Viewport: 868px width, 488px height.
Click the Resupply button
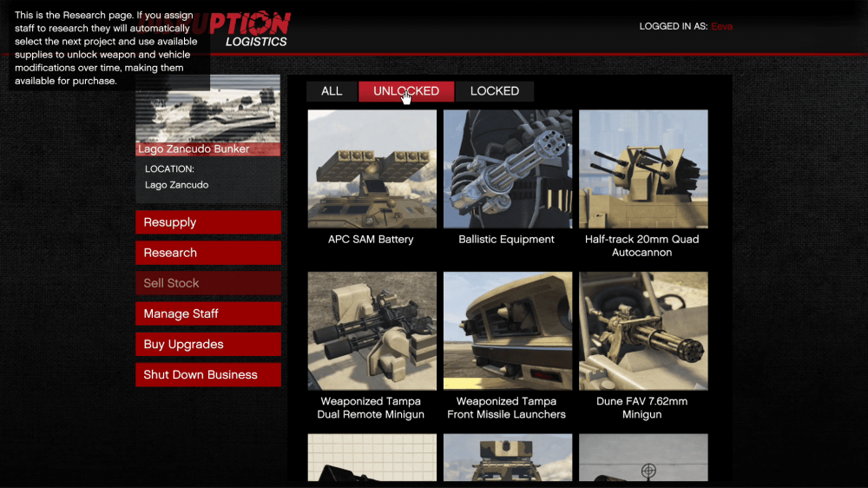coord(208,222)
